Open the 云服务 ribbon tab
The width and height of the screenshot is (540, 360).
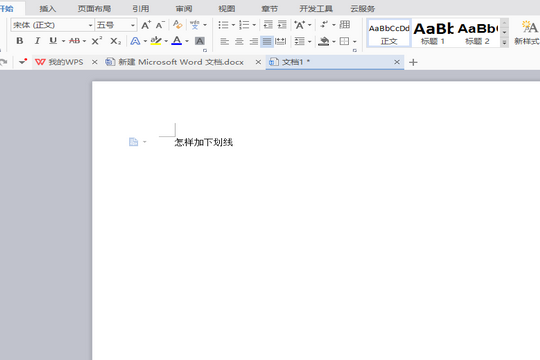[363, 9]
